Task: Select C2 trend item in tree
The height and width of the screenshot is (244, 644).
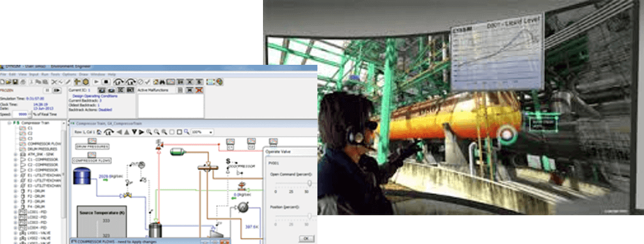Action: tap(31, 133)
